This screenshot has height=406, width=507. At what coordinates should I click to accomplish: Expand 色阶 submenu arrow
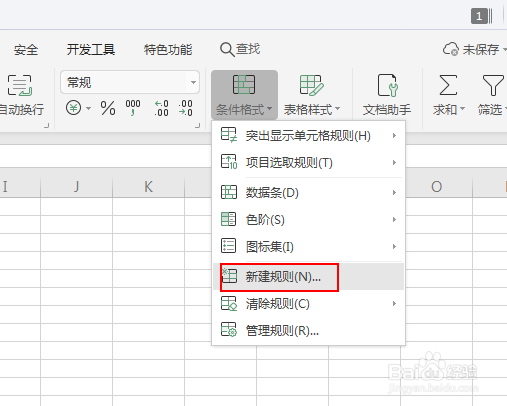point(394,219)
